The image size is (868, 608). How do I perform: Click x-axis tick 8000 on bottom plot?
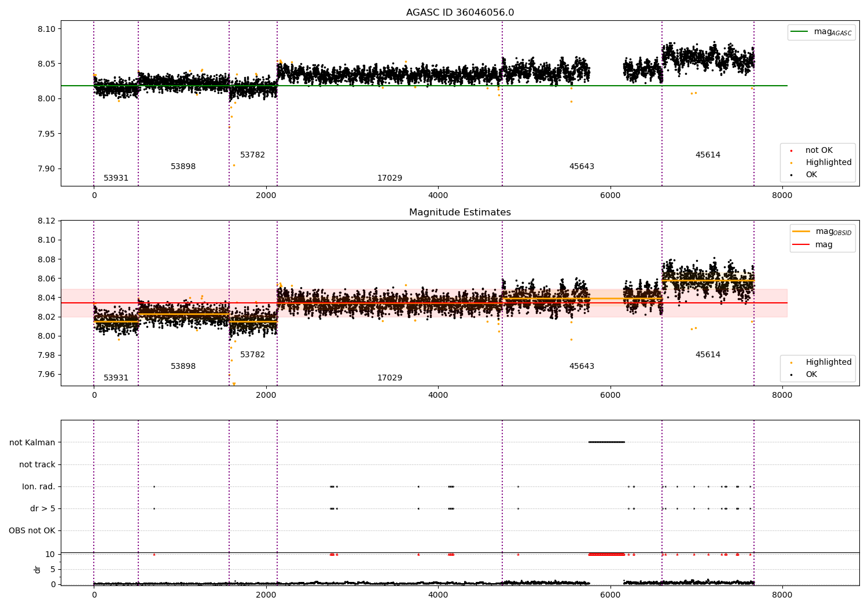pyautogui.click(x=782, y=595)
